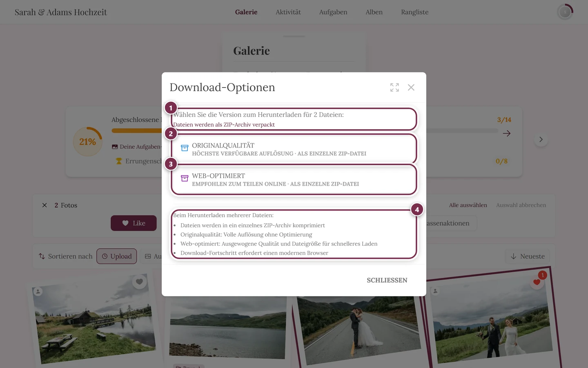Click 'Dateien werden als ZIP-Archiv verpackt' text
Image resolution: width=588 pixels, height=368 pixels.
tap(224, 125)
